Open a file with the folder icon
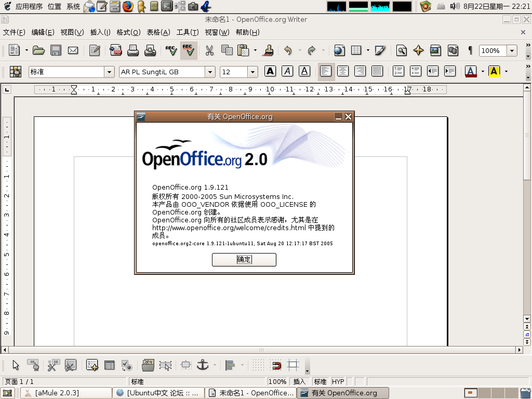This screenshot has width=532, height=399. click(38, 50)
